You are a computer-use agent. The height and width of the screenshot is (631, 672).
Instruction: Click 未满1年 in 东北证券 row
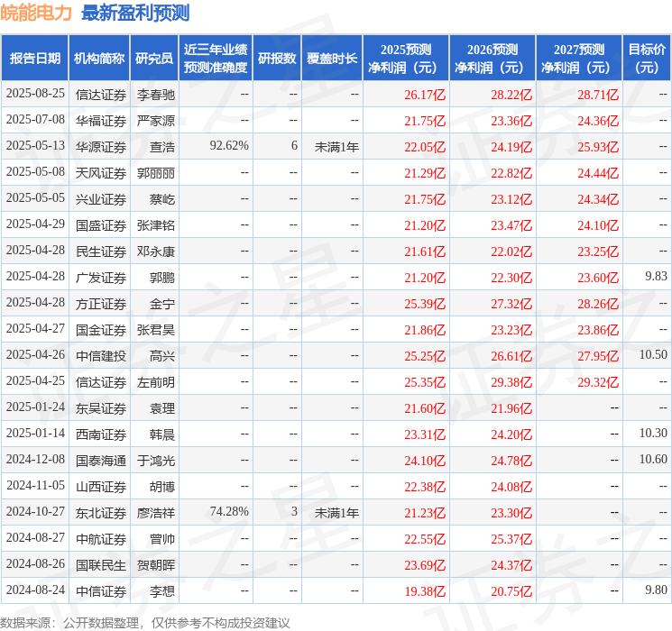click(x=336, y=513)
